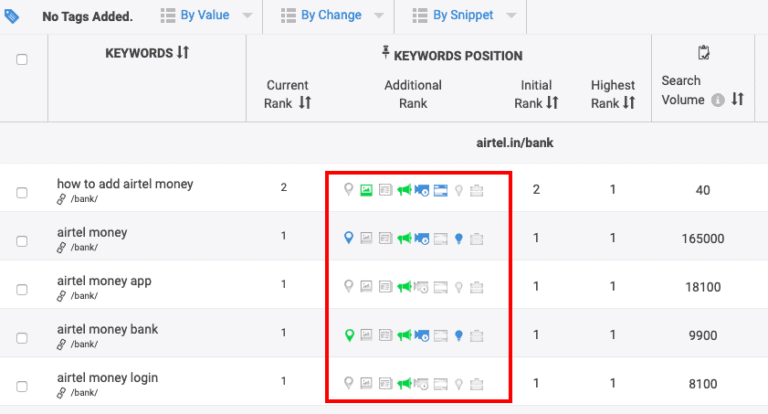768x414 pixels.
Task: Click the blue tag icon beside 'No Tags Added'
Action: coord(12,16)
